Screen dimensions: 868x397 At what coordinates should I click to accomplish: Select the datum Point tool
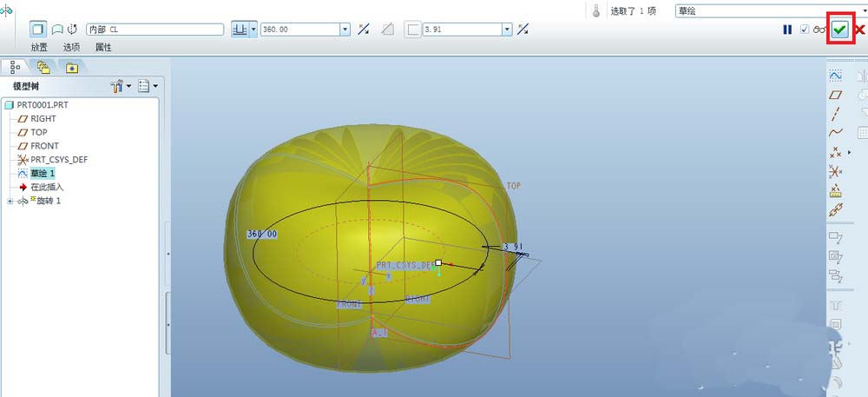point(835,152)
